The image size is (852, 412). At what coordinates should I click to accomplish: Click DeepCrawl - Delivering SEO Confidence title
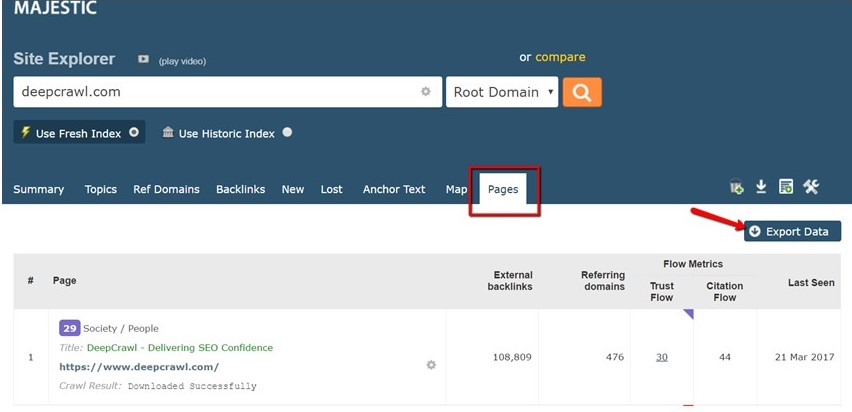coord(180,347)
